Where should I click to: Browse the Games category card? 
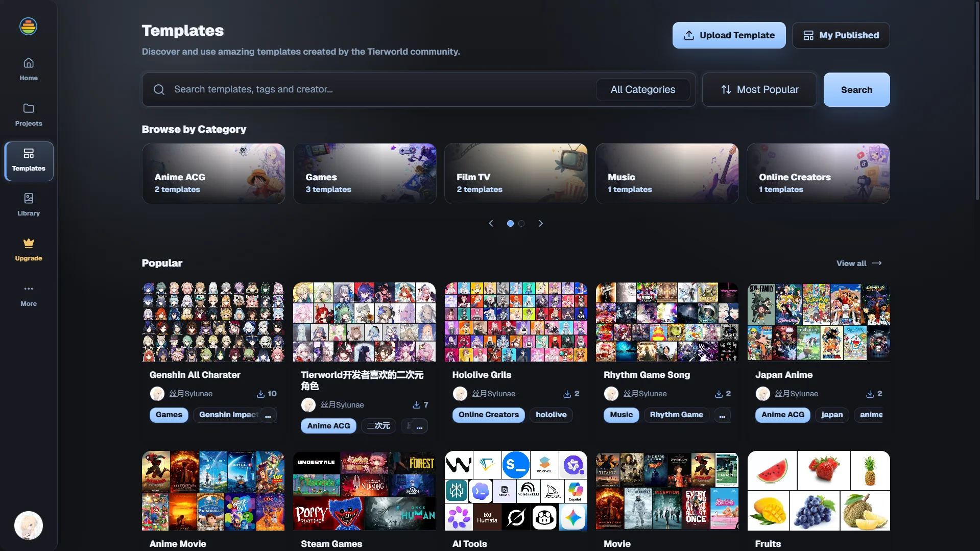tap(365, 174)
